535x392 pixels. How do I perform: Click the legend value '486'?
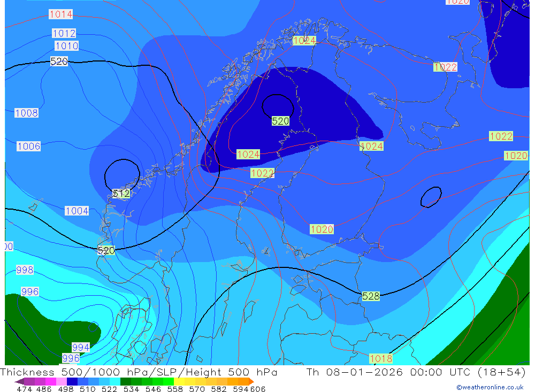coord(44,389)
